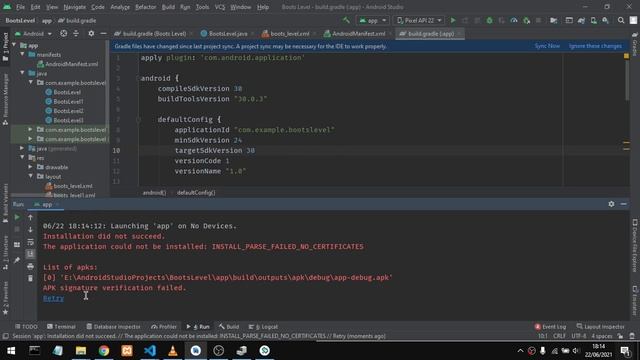
Task: Click the Collapse All icon in Project panel
Action: (76, 33)
